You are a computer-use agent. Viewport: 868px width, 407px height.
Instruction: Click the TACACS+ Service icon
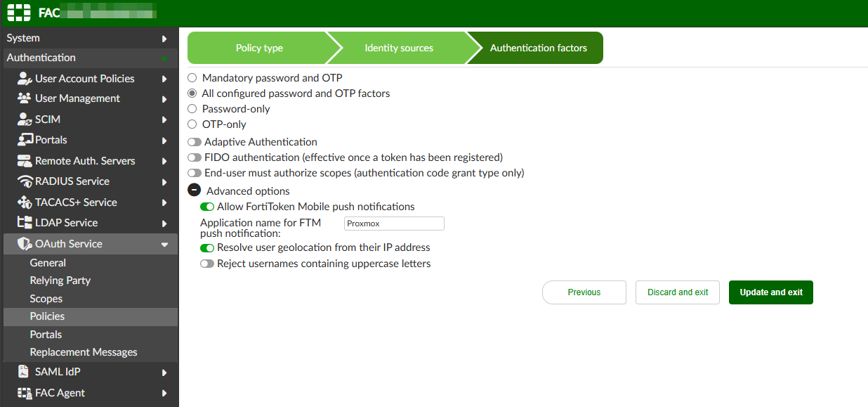[25, 202]
